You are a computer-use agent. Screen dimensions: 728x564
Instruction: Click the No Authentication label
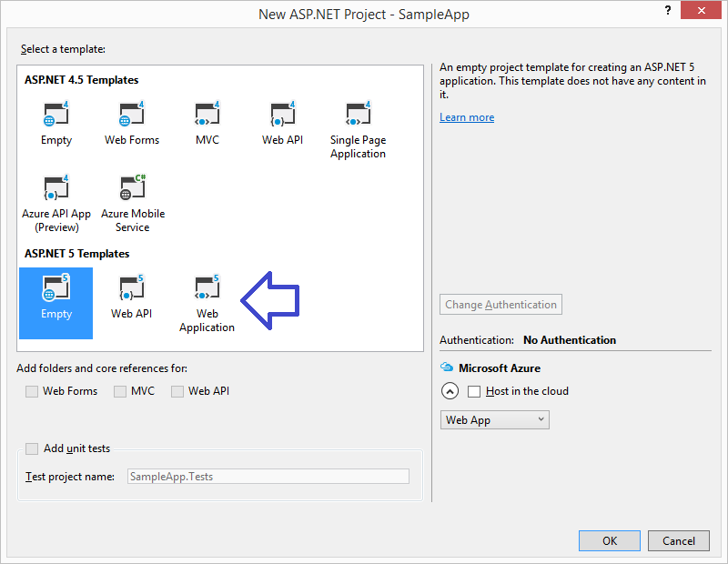coord(570,340)
